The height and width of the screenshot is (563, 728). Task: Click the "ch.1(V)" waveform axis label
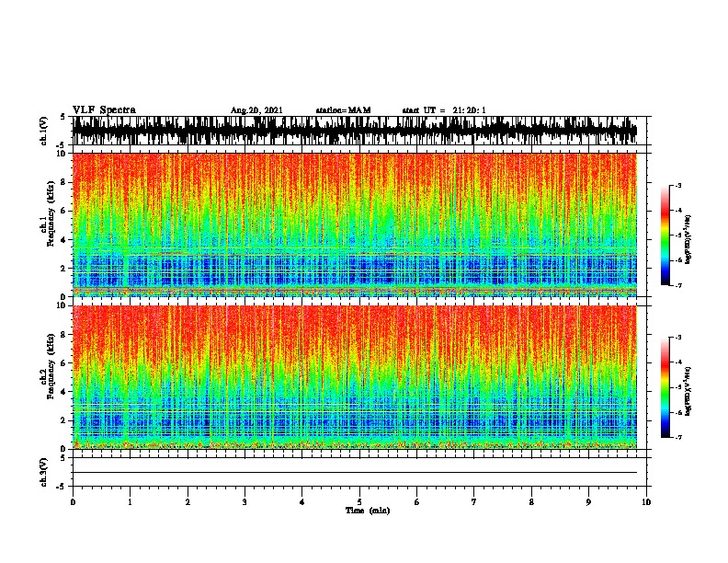click(43, 131)
